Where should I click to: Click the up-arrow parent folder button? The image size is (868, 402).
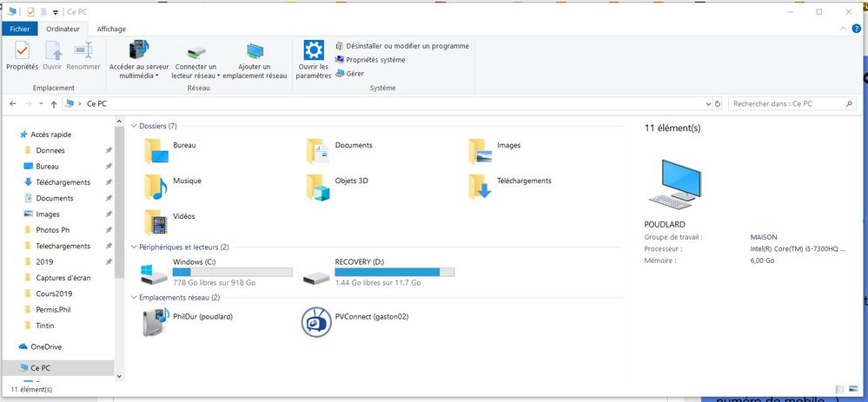(x=54, y=104)
